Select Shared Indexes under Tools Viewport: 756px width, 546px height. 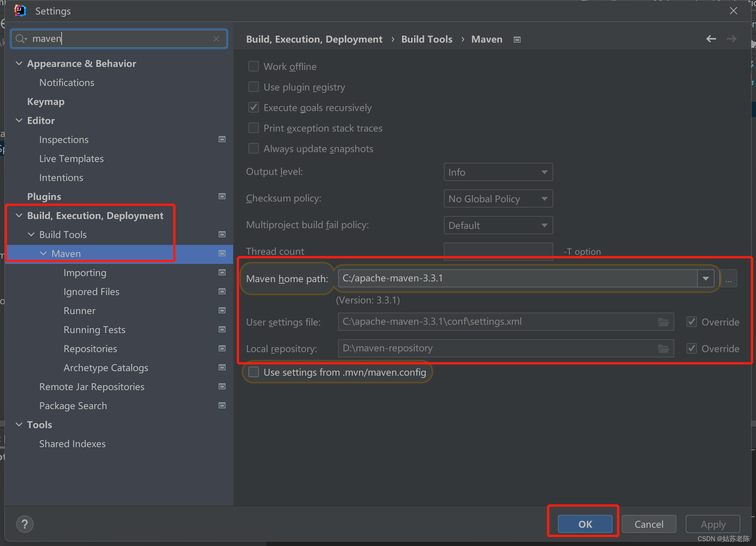point(73,444)
